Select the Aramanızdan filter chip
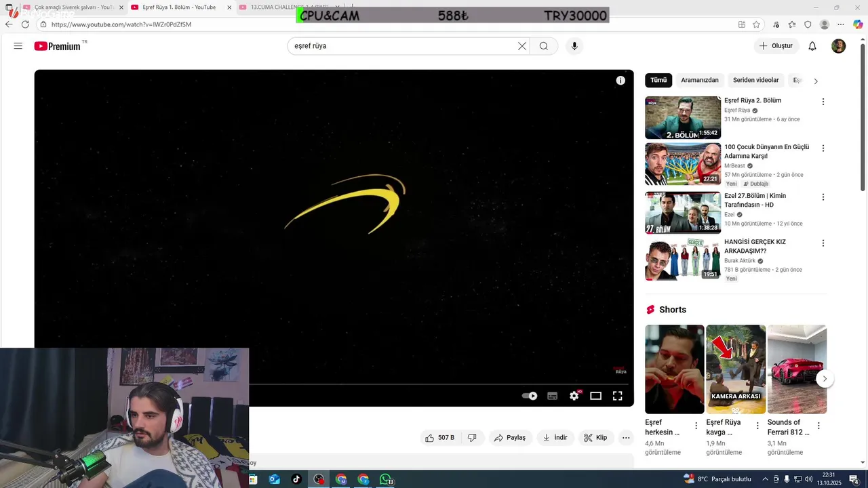 click(700, 80)
